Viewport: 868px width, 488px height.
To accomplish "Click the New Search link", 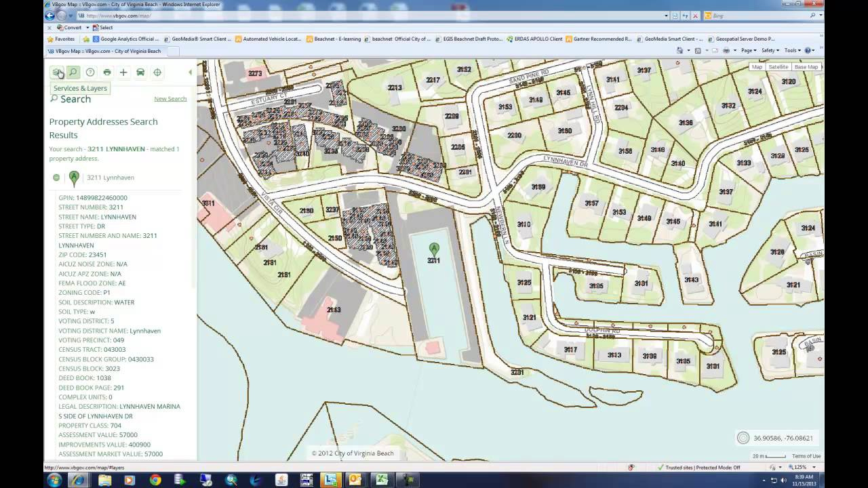I will coord(170,98).
